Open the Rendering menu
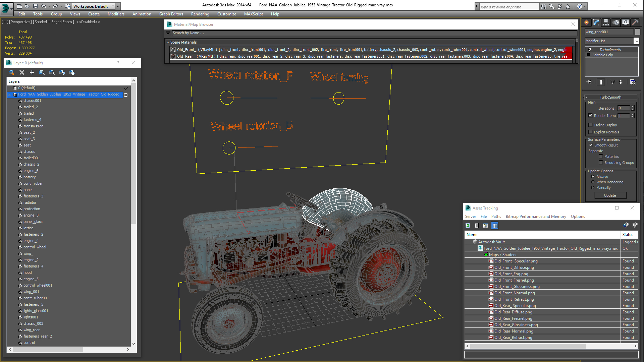The height and width of the screenshot is (362, 644). tap(200, 14)
